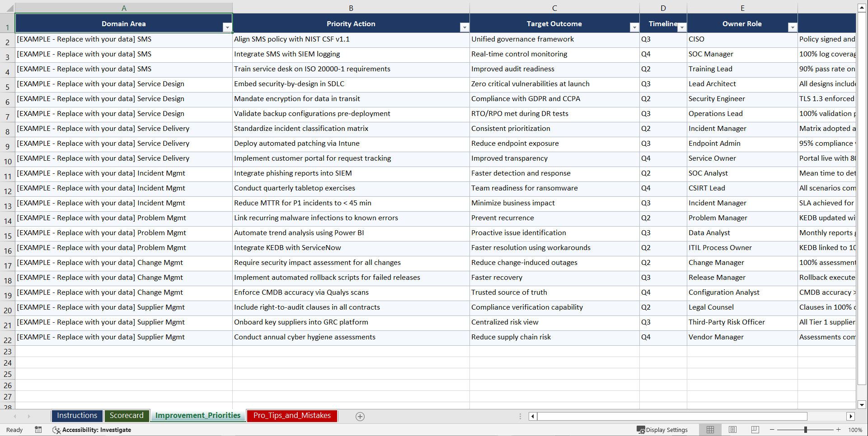This screenshot has width=868, height=436.
Task: Zoom out using the minus icon
Action: (772, 430)
